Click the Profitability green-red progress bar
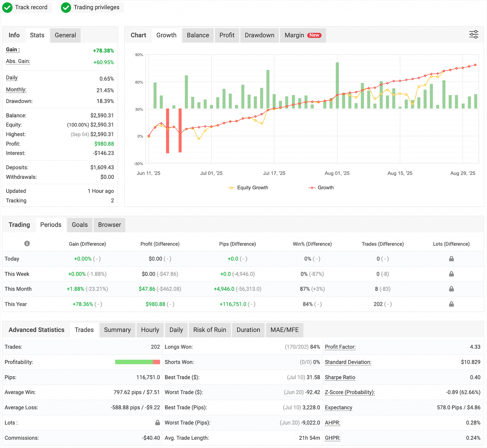This screenshot has width=487, height=448. coord(137,362)
